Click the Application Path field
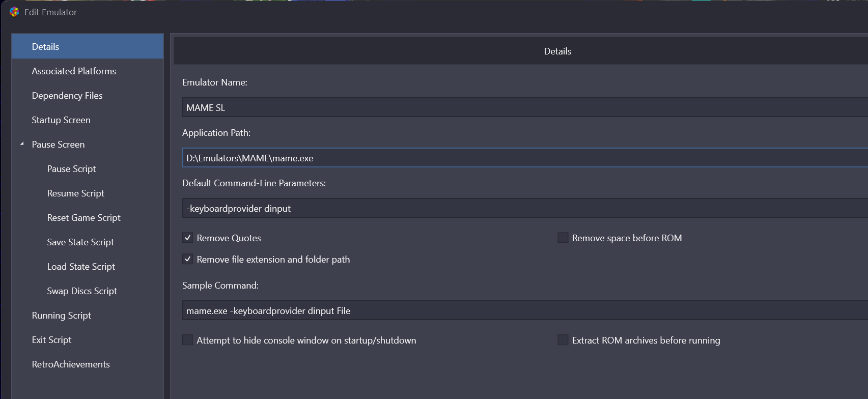The image size is (868, 399). click(x=525, y=158)
